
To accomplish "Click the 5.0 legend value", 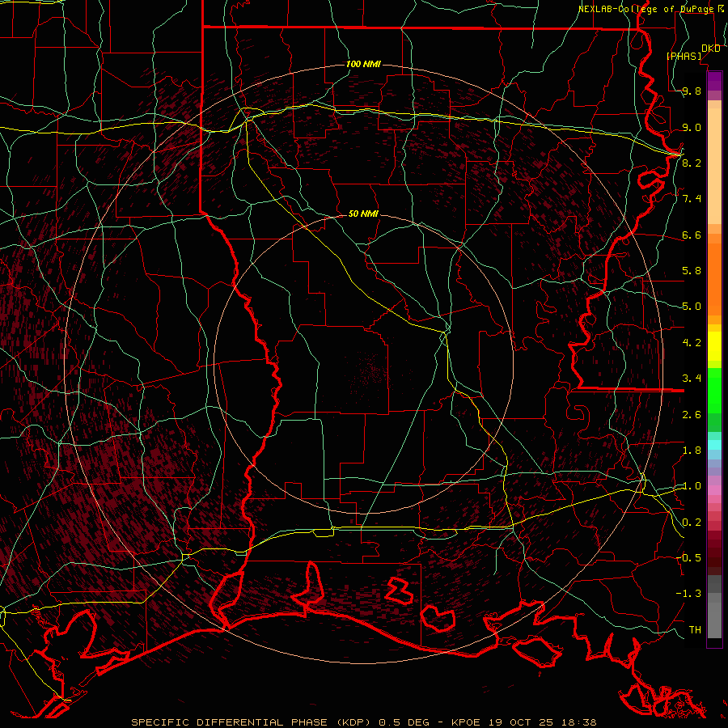I will coord(692,307).
